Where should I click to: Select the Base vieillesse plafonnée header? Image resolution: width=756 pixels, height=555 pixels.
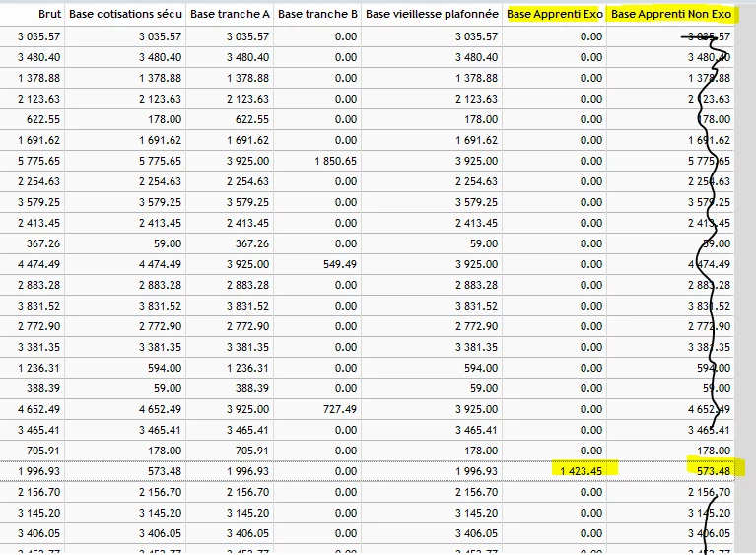(x=432, y=15)
